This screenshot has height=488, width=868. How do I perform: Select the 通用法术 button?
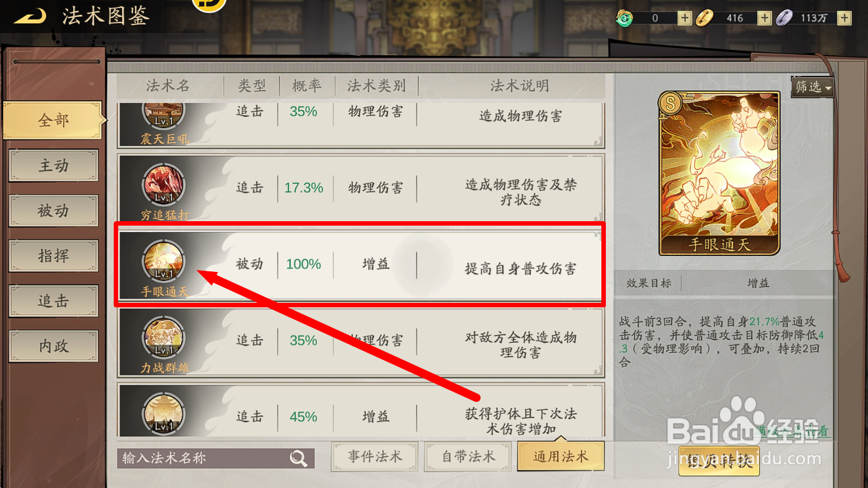tap(561, 456)
